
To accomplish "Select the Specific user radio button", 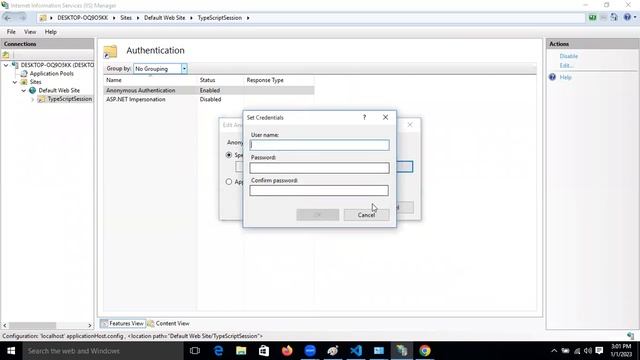I will tap(229, 155).
